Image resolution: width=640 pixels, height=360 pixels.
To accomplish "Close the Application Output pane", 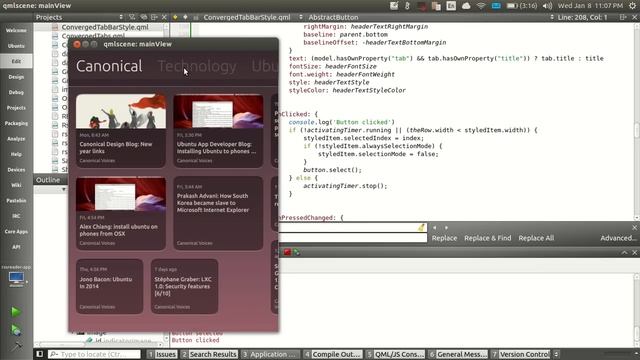I will pyautogui.click(x=634, y=253).
